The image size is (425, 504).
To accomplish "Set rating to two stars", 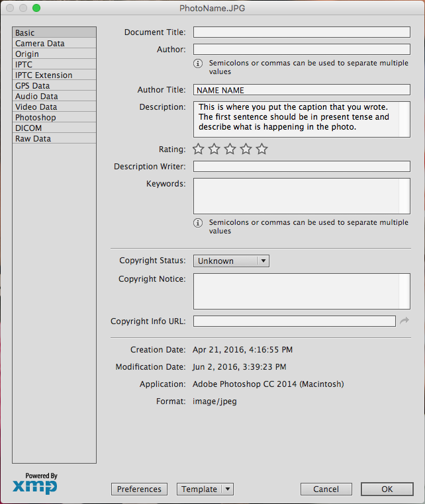I will click(x=214, y=149).
